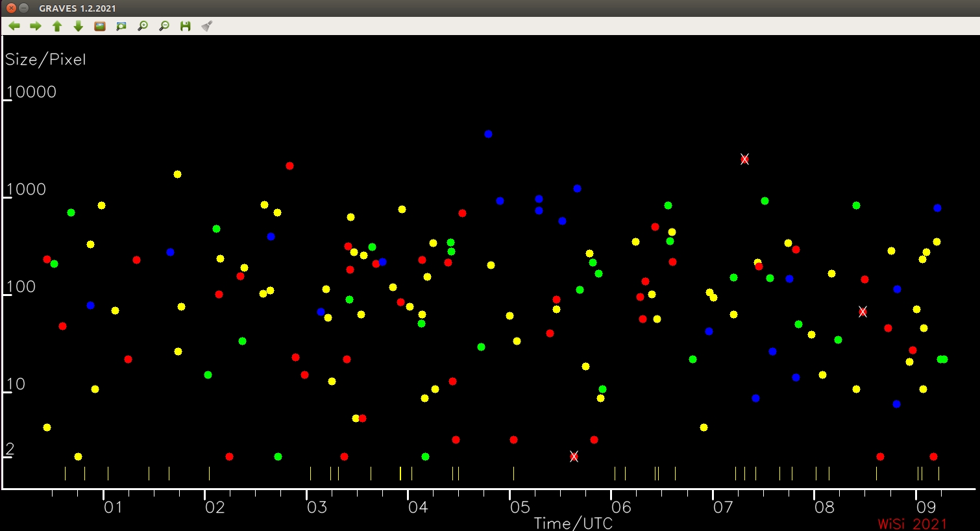Click the 'Time/UTC' axis label

573,523
